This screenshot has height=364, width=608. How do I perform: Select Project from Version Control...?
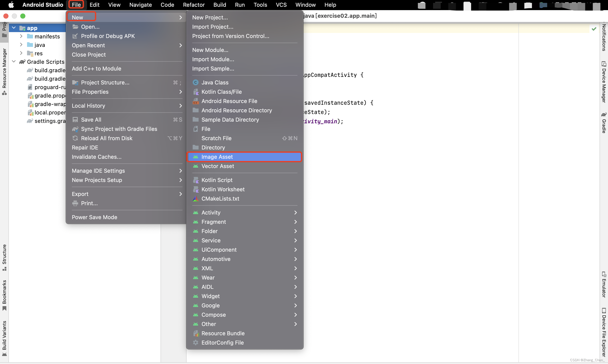245,36
